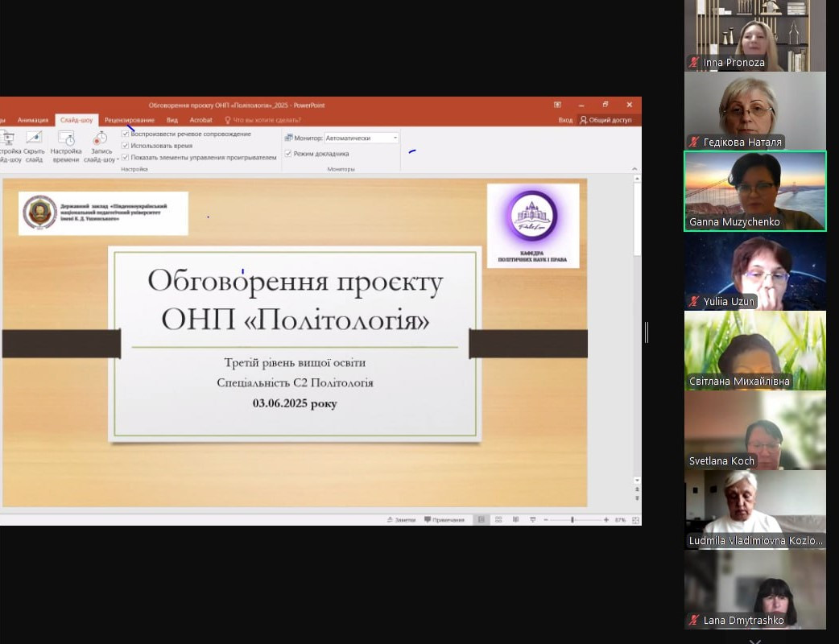Click the zoom in plus button
This screenshot has width=839, height=644.
605,520
